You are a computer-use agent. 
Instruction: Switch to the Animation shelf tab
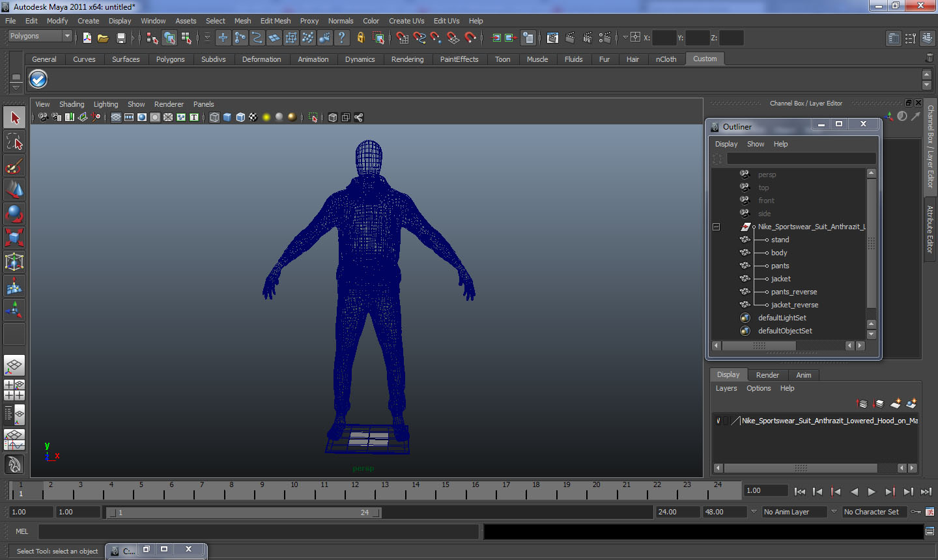(313, 59)
